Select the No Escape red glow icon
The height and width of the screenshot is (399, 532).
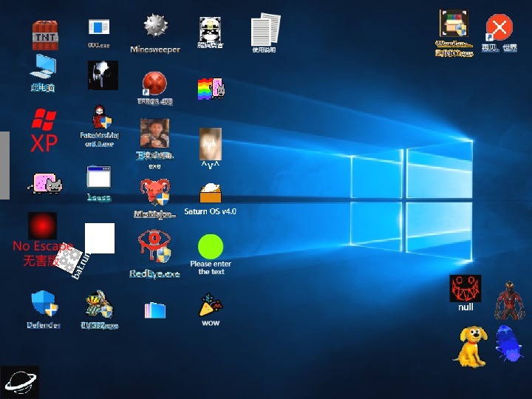42,226
